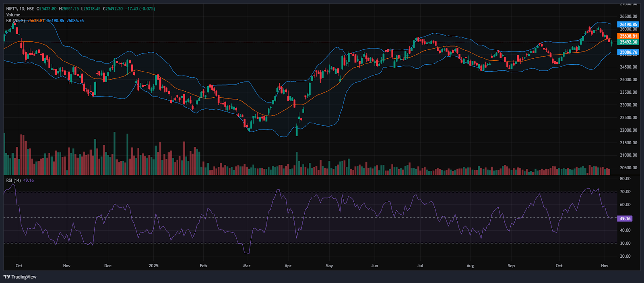The width and height of the screenshot is (644, 283).
Task: Select the Volume indicator legend label
Action: (x=13, y=14)
